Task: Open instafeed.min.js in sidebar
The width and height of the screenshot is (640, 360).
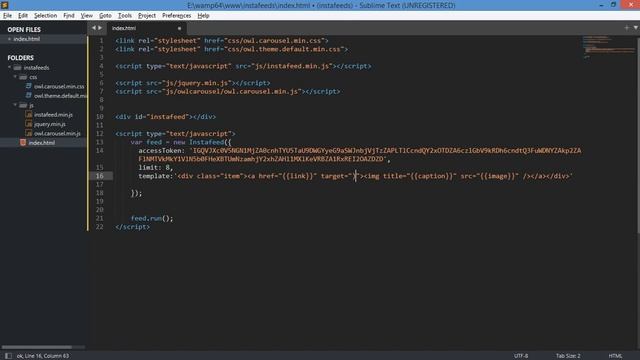Action: (x=53, y=115)
